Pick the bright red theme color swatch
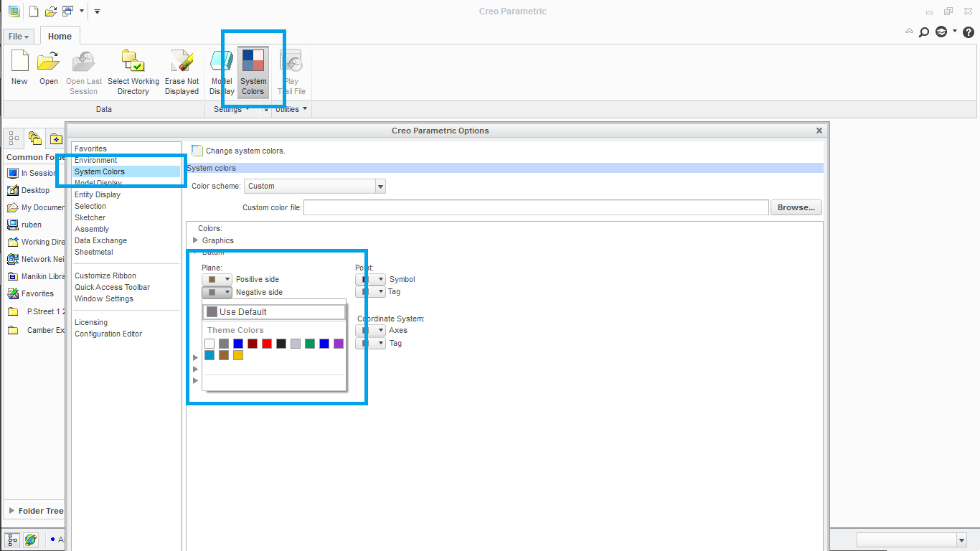This screenshot has height=551, width=980. (267, 344)
